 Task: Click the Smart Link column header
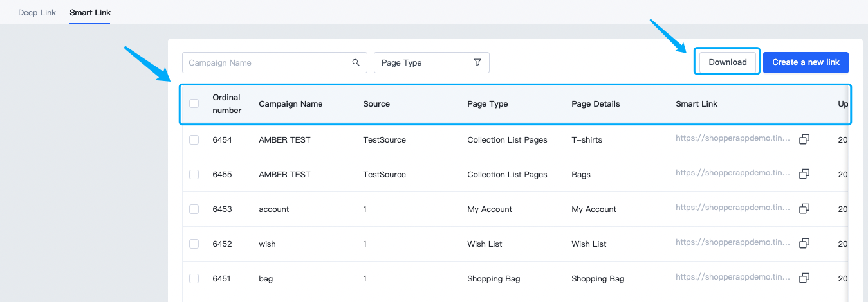point(696,103)
